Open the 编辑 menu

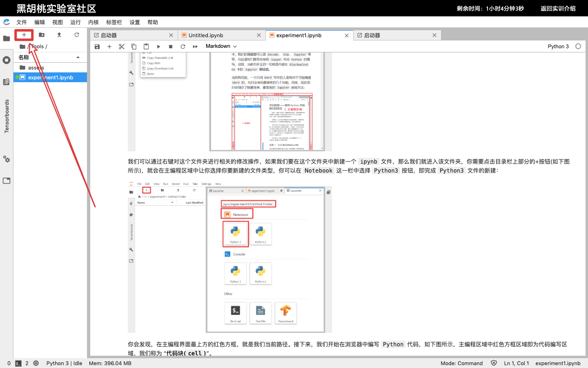point(40,22)
